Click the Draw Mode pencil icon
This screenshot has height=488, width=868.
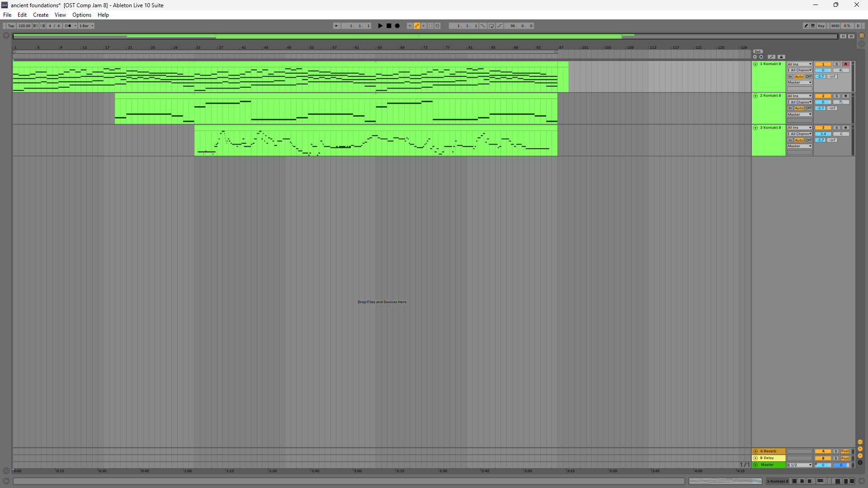(806, 26)
